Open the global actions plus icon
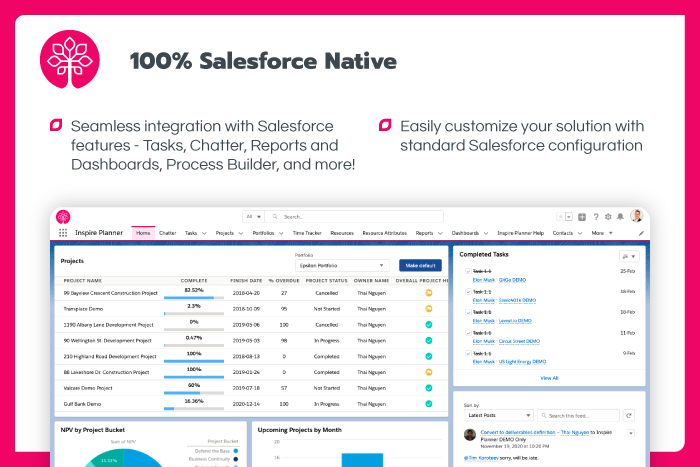The width and height of the screenshot is (700, 467). 582,217
